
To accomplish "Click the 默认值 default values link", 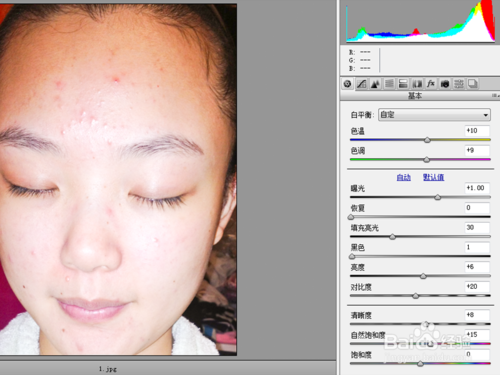I will click(x=433, y=177).
